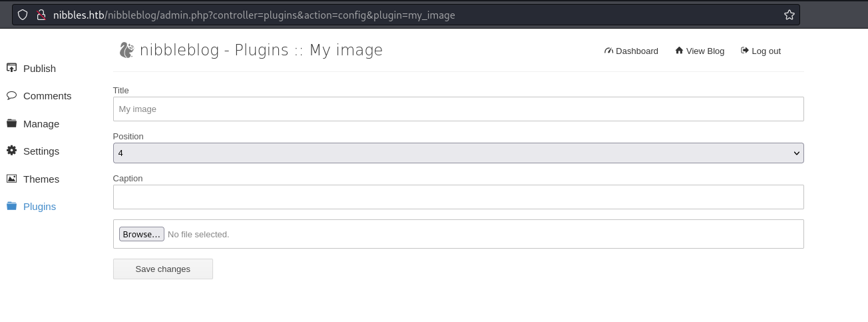868x322 pixels.
Task: Bookmark this page with the star icon
Action: pos(789,15)
